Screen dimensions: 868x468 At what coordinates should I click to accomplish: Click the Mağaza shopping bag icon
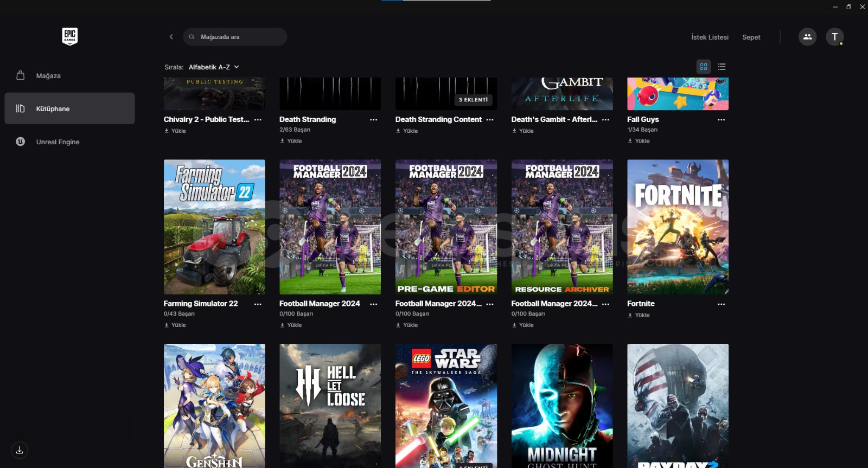tap(21, 75)
